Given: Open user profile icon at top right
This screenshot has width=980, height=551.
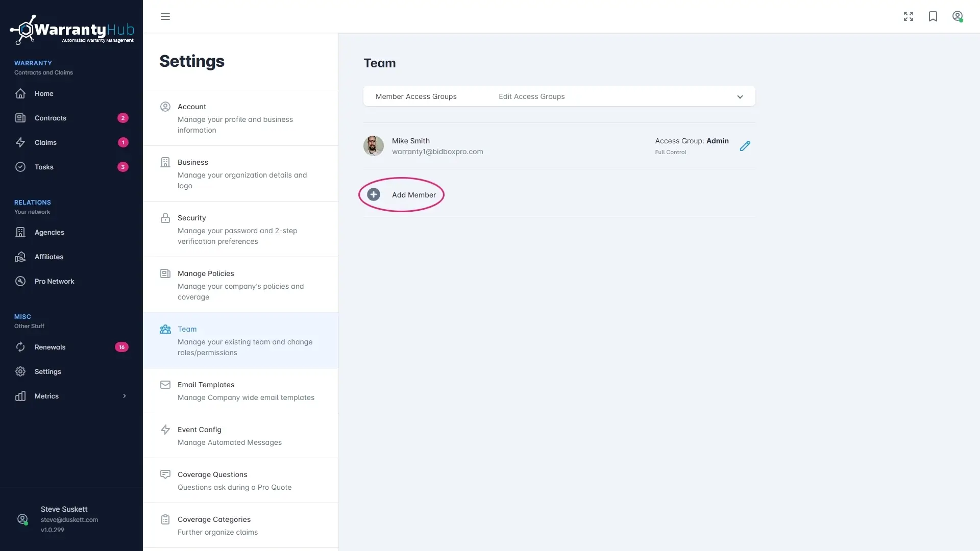Looking at the screenshot, I should pyautogui.click(x=958, y=16).
